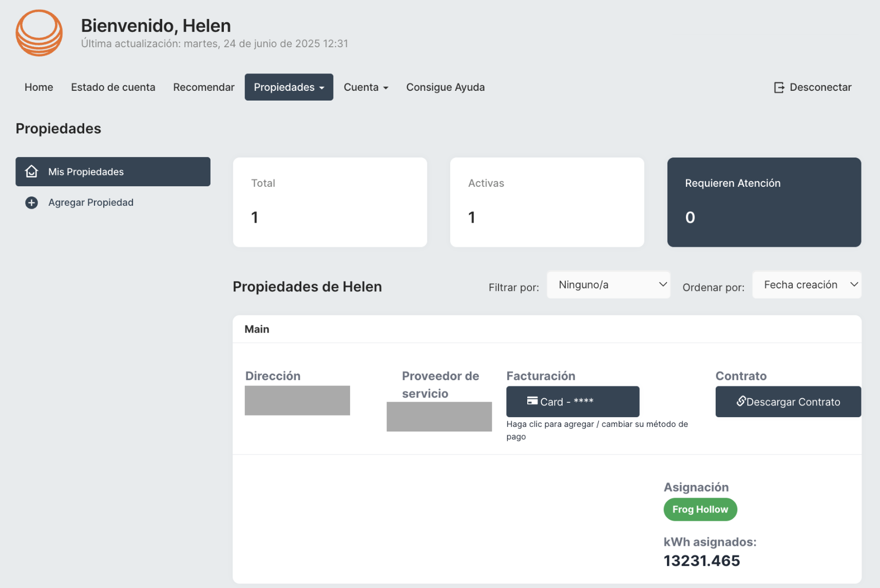
Task: Open the Filtrar por Ninguno/a dropdown
Action: click(x=608, y=285)
